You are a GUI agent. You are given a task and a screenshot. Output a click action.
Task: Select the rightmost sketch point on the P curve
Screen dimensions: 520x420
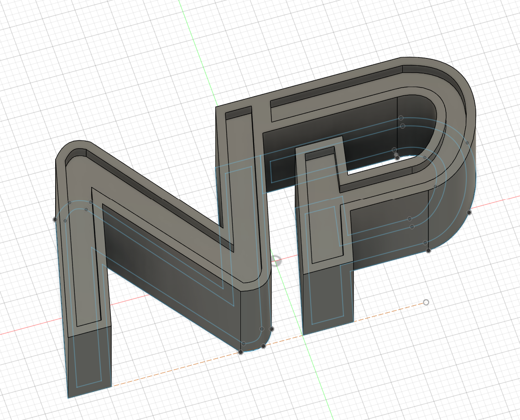(469, 212)
